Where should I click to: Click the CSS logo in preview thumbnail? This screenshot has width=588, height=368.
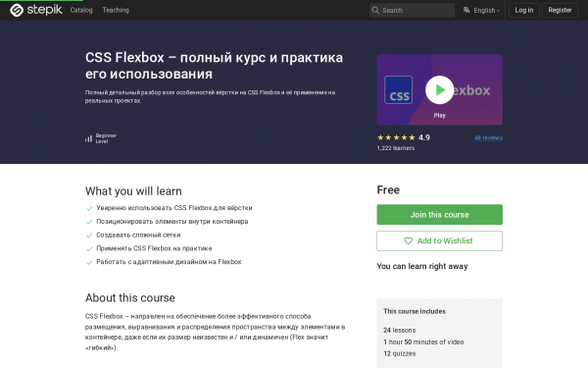(398, 90)
